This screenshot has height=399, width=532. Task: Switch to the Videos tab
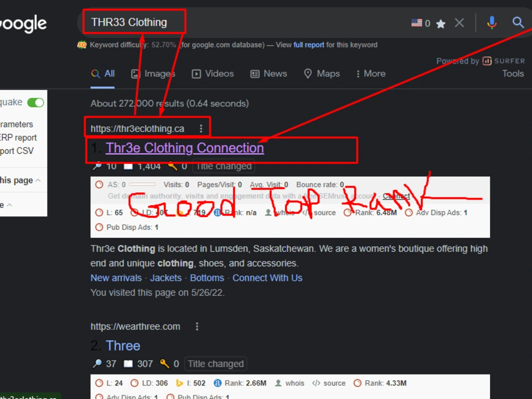point(213,73)
